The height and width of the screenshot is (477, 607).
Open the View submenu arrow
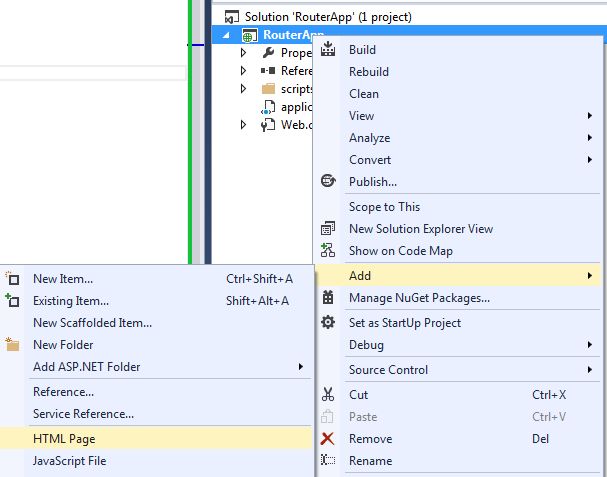click(x=590, y=115)
